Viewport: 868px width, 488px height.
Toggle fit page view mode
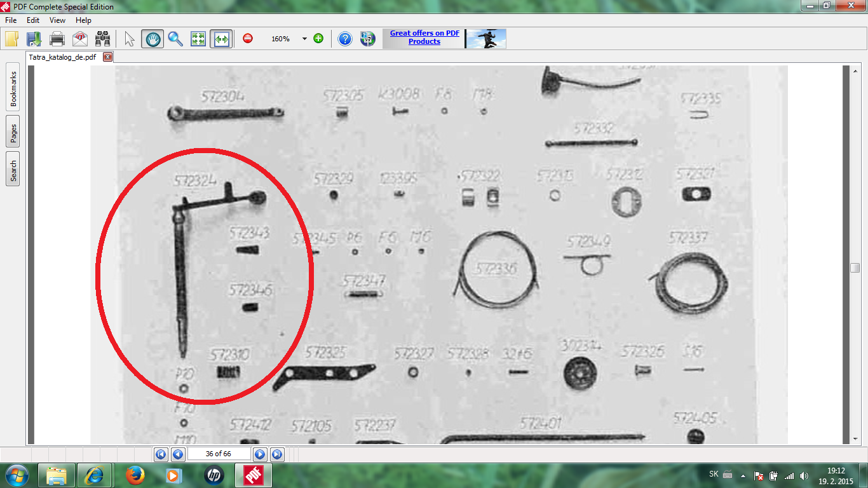tap(198, 39)
